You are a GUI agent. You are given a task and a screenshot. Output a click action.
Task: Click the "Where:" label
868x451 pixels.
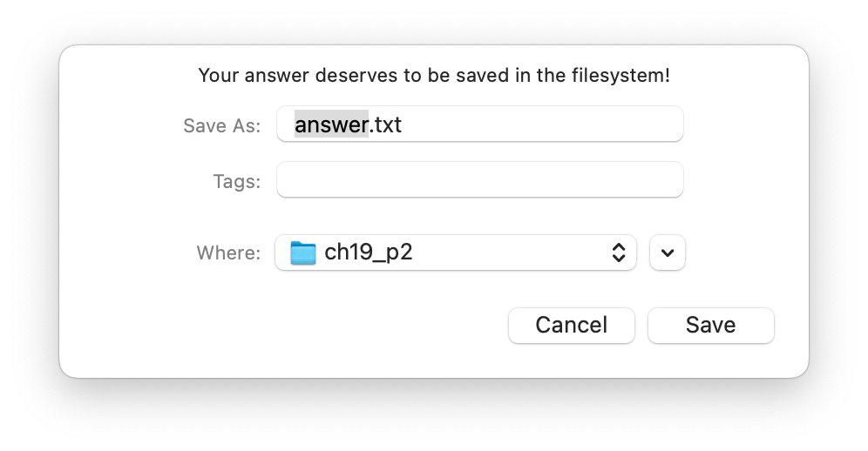228,252
